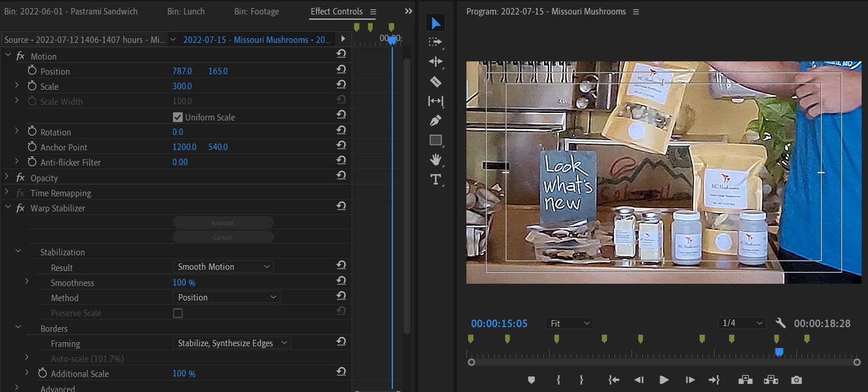Uncheck Uniform Scale checkbox
The width and height of the screenshot is (868, 392).
[178, 117]
